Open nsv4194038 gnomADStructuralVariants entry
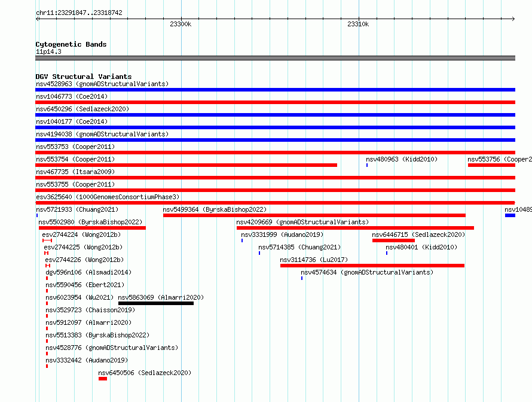Viewport: 532px width, 402px height. (102, 134)
